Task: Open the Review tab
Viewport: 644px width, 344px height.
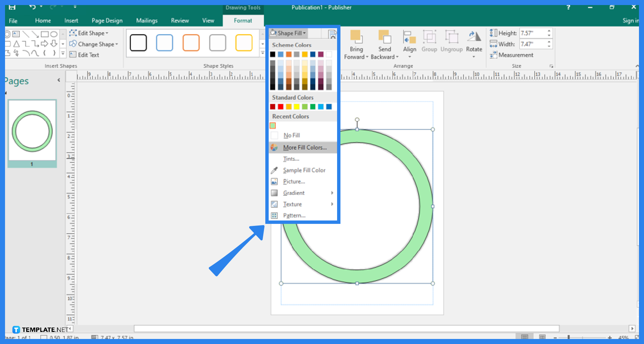Action: click(x=180, y=20)
